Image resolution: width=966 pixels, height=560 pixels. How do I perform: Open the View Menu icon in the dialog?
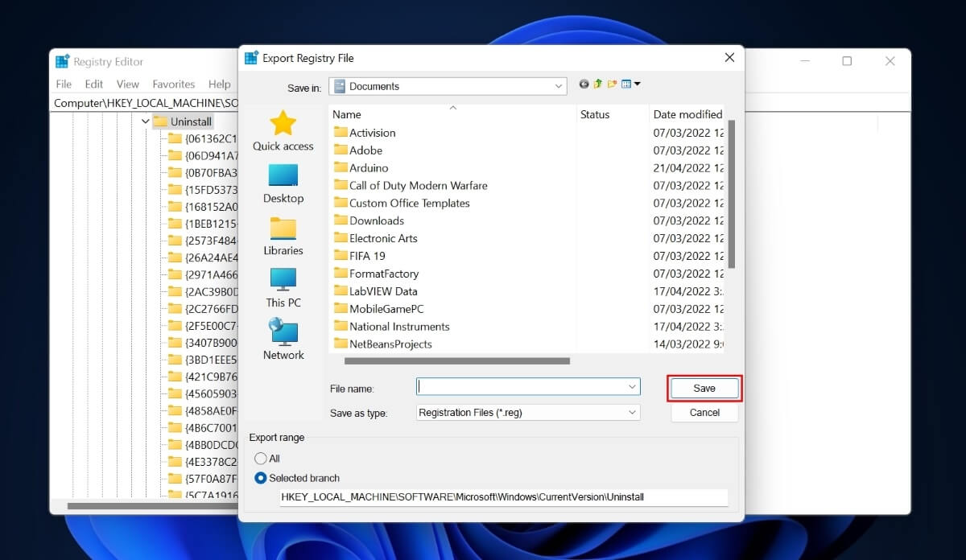point(627,84)
